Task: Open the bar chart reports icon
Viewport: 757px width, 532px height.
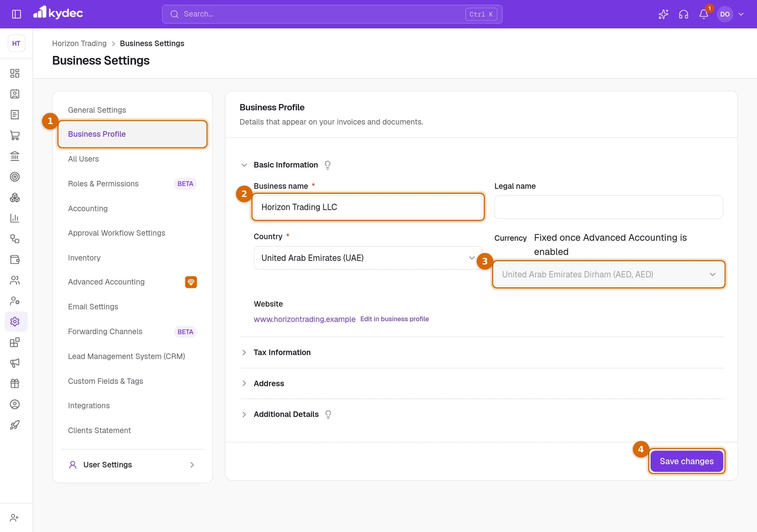Action: pyautogui.click(x=15, y=218)
